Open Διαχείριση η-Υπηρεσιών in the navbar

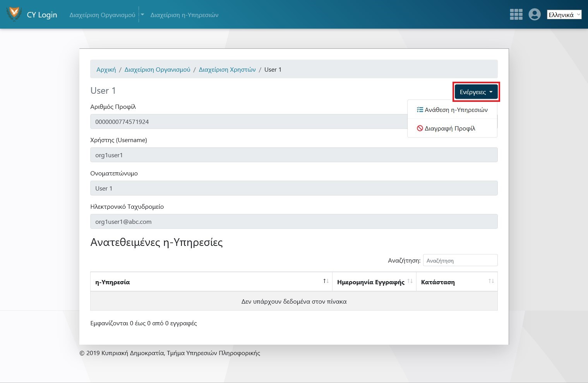pyautogui.click(x=184, y=15)
